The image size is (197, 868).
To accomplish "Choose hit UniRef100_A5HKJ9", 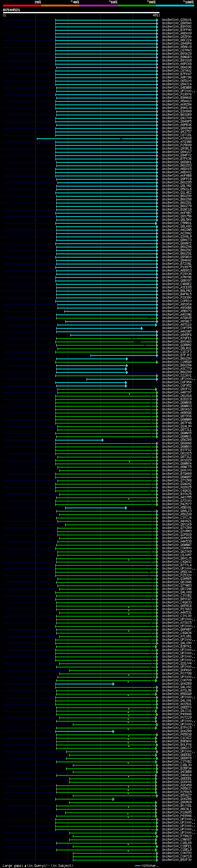I will click(x=176, y=47).
